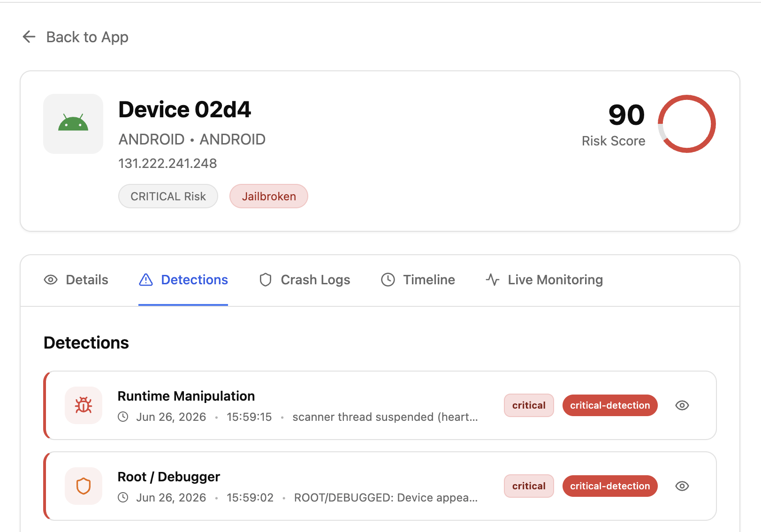Click critical tag on Runtime Manipulation
The image size is (761, 532).
(x=529, y=405)
